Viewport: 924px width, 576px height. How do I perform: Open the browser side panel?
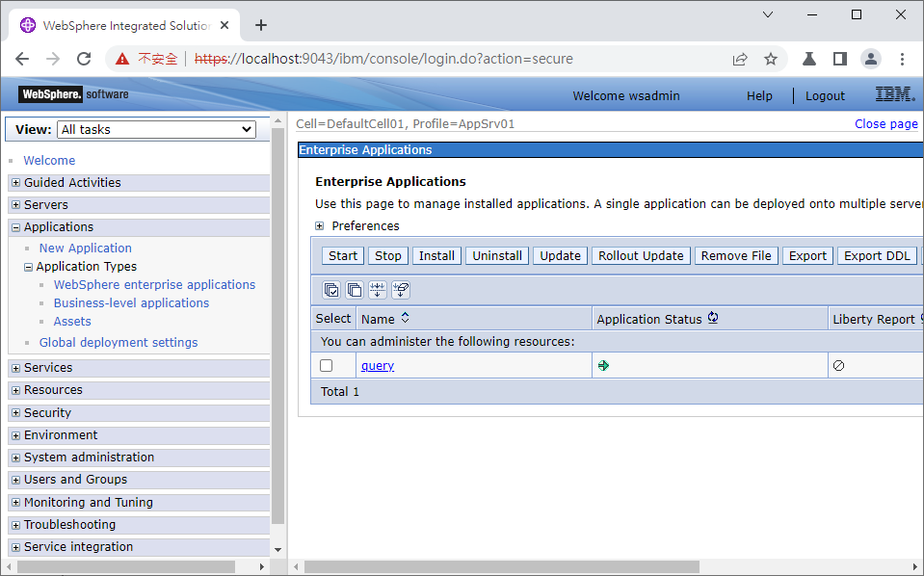[840, 59]
